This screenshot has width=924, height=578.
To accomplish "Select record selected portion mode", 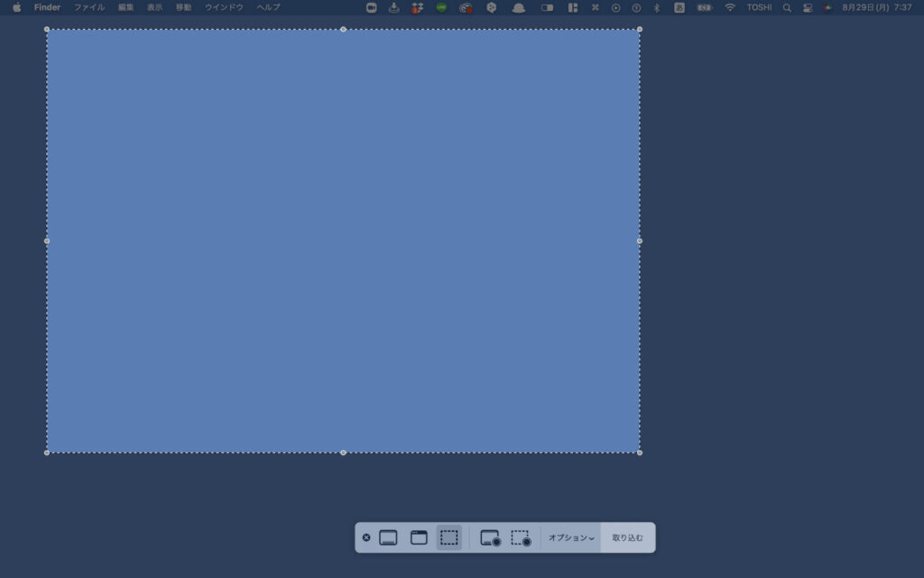I will (521, 537).
